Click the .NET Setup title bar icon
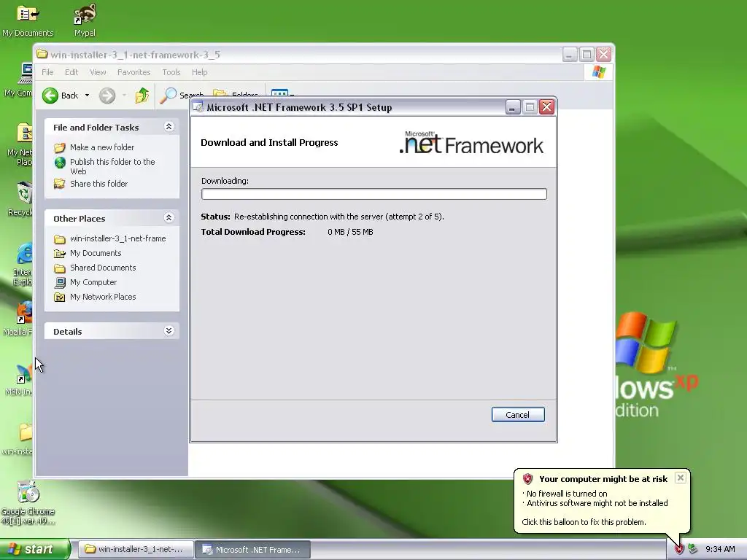747x560 pixels. coord(198,107)
